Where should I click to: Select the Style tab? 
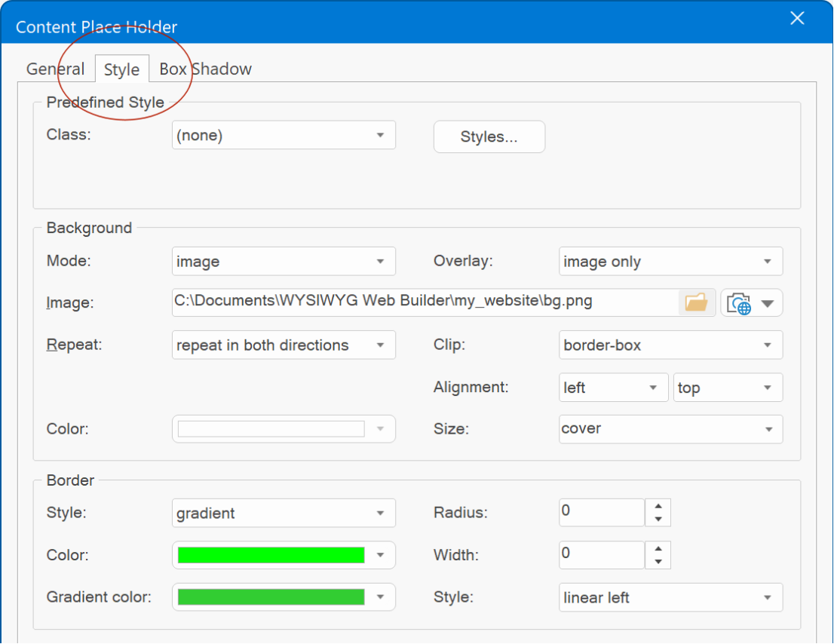pyautogui.click(x=122, y=69)
